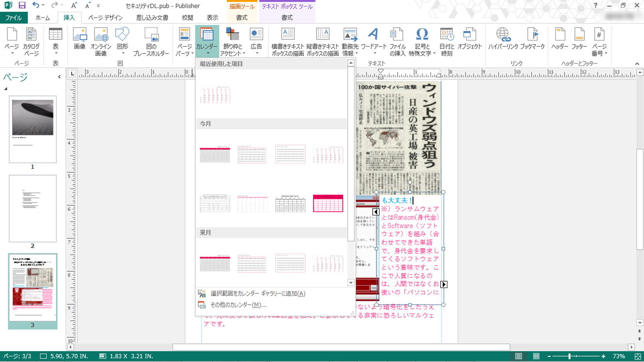Collapse the ribbon with the arrow
Viewport: 644px width, 362px height.
[x=637, y=64]
